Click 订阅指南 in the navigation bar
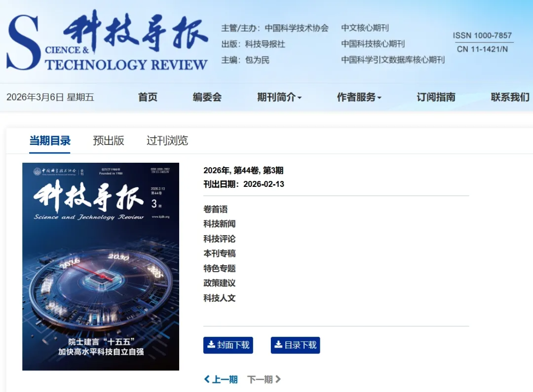Screen dimensions: 533x392 tap(435, 97)
